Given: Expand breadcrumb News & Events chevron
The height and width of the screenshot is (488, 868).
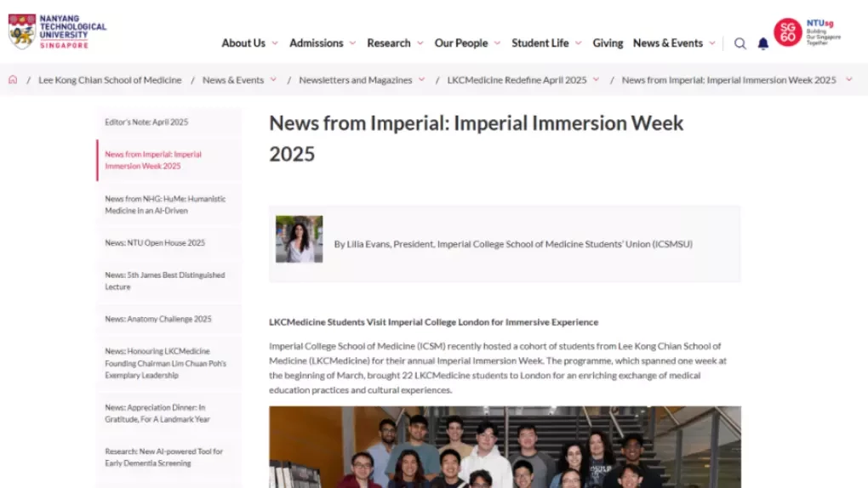Looking at the screenshot, I should (x=273, y=80).
